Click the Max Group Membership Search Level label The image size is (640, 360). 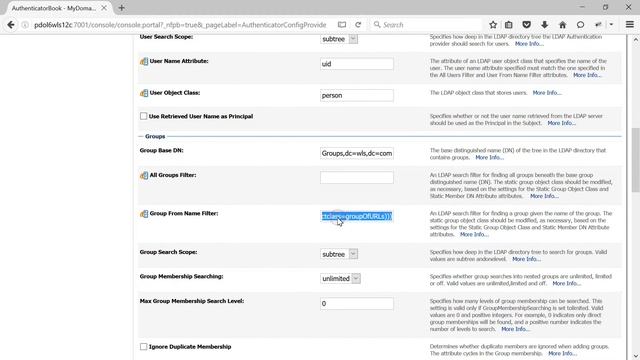(192, 301)
